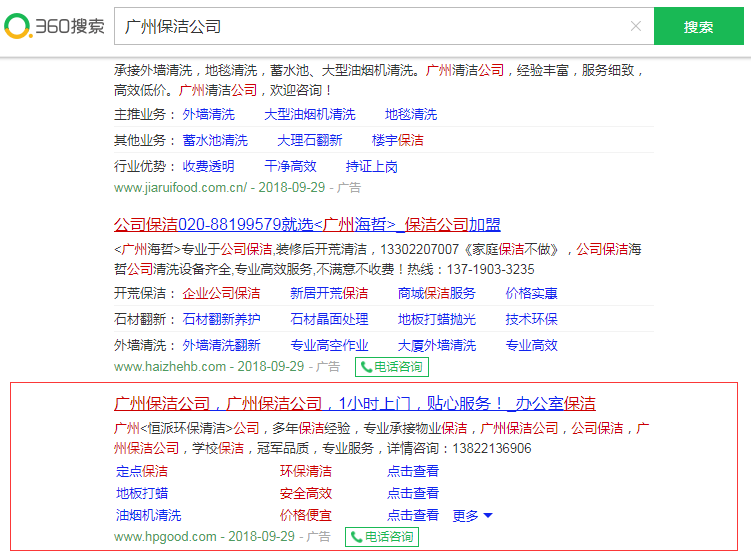Open the 楼宇保洁 link
This screenshot has height=555, width=751.
click(x=398, y=140)
